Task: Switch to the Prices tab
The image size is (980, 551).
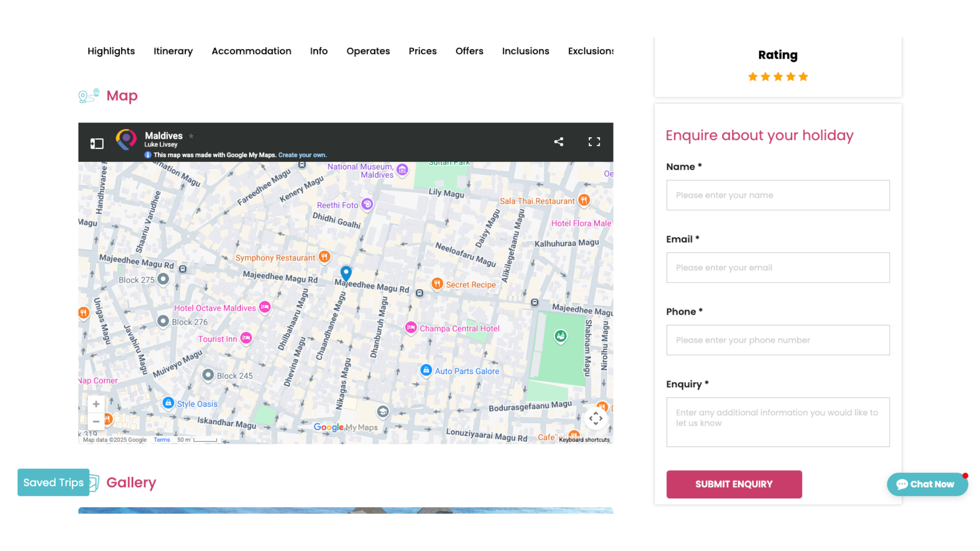Action: [423, 51]
